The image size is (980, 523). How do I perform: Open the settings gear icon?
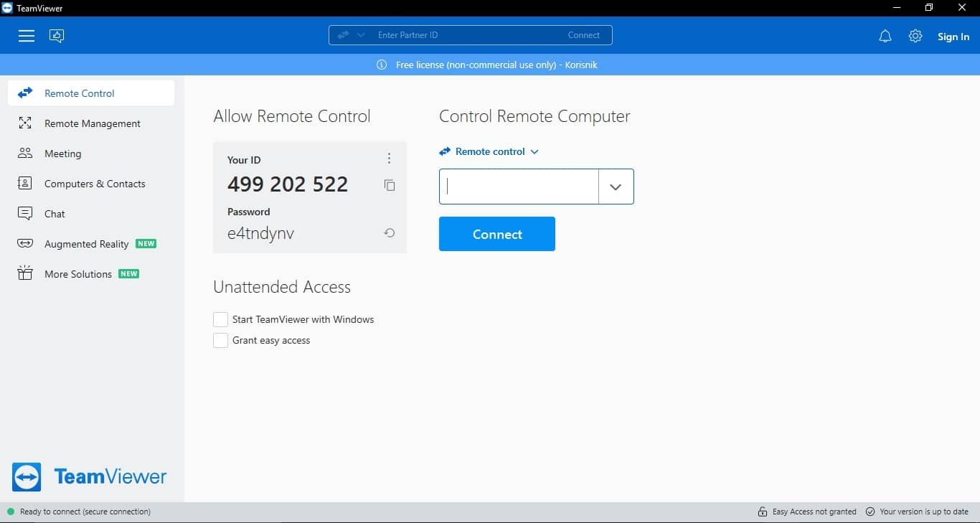(915, 36)
